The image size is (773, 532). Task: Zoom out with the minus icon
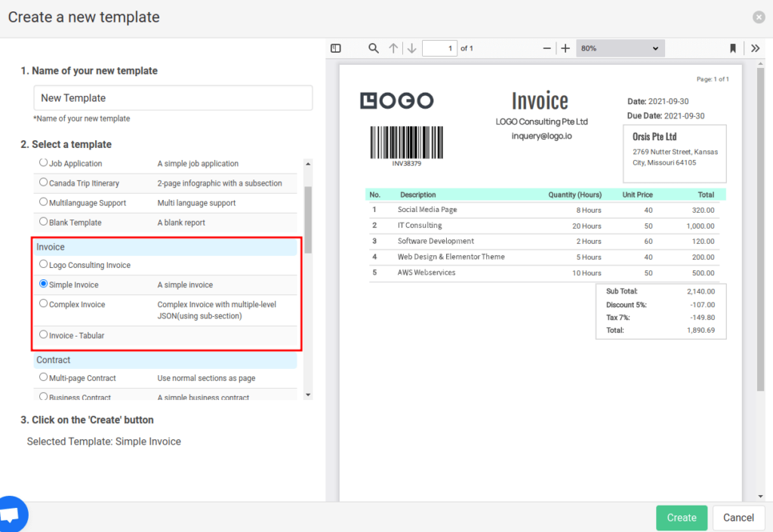(547, 48)
